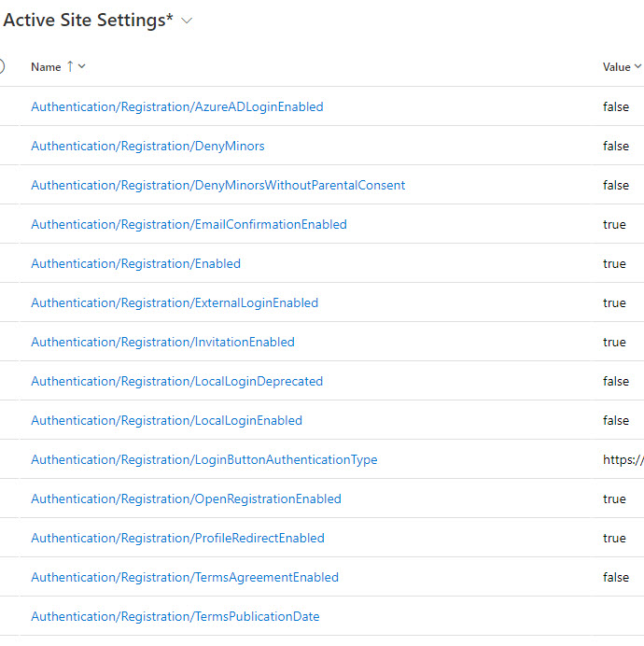This screenshot has height=646, width=644.
Task: Select the true value of InvitationEnabled row
Action: (614, 342)
